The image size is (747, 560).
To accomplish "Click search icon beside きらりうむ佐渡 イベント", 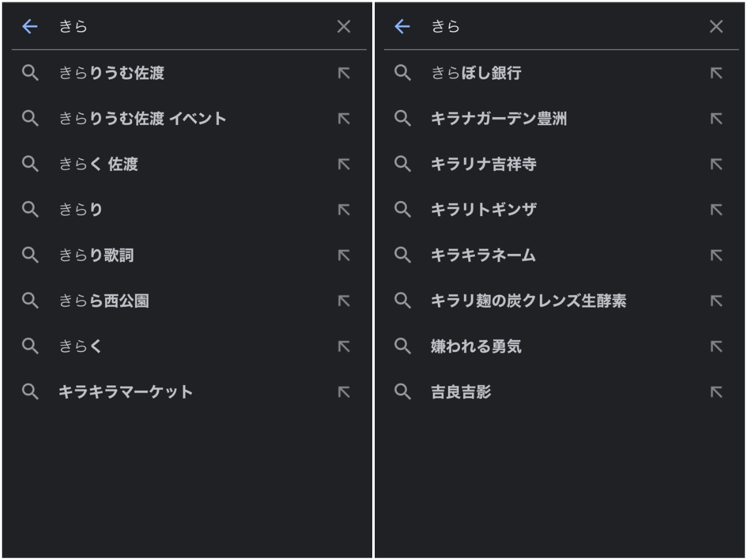I will coord(31,118).
